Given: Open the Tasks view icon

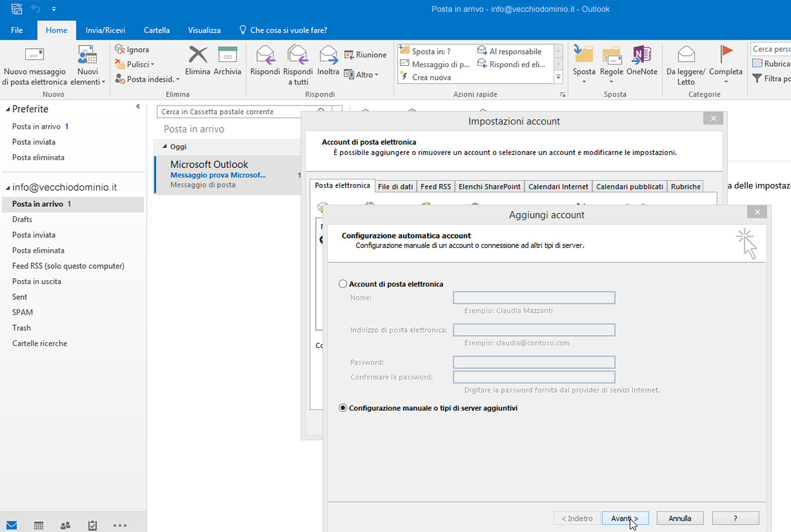Looking at the screenshot, I should pos(92,525).
